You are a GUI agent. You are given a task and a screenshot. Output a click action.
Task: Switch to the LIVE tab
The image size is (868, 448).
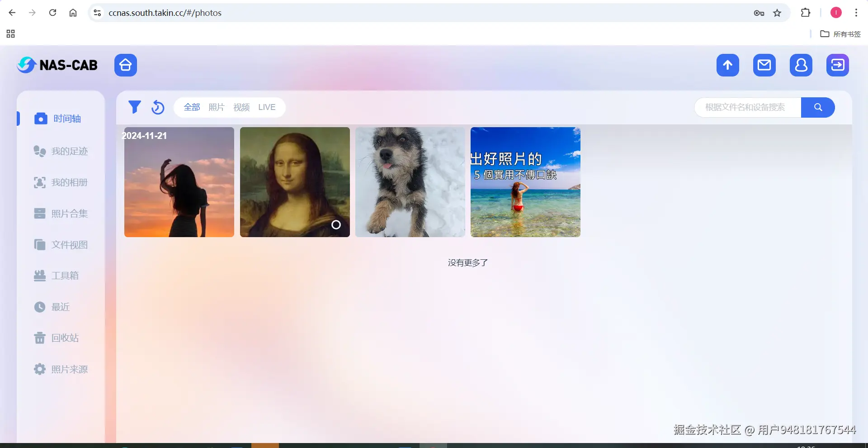pyautogui.click(x=267, y=107)
